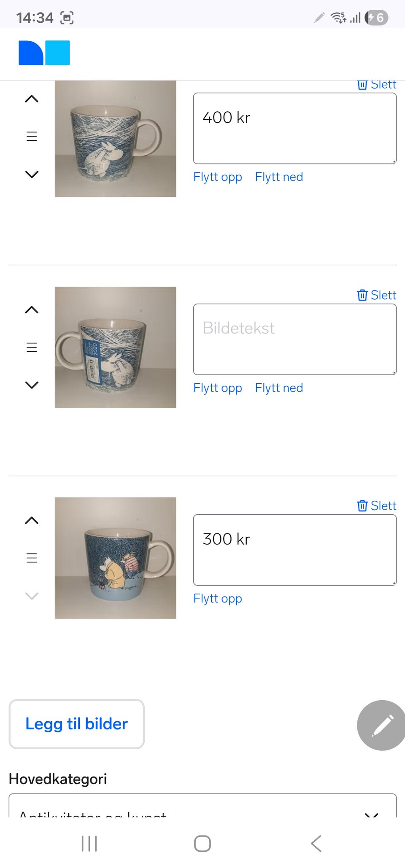
Task: Click the up chevron beside the 2020 label mug
Action: (32, 310)
